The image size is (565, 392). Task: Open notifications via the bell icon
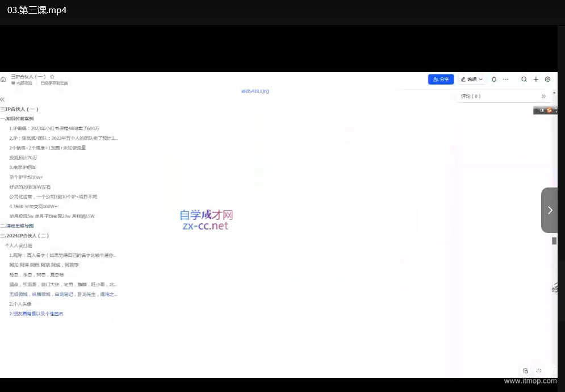coord(494,80)
